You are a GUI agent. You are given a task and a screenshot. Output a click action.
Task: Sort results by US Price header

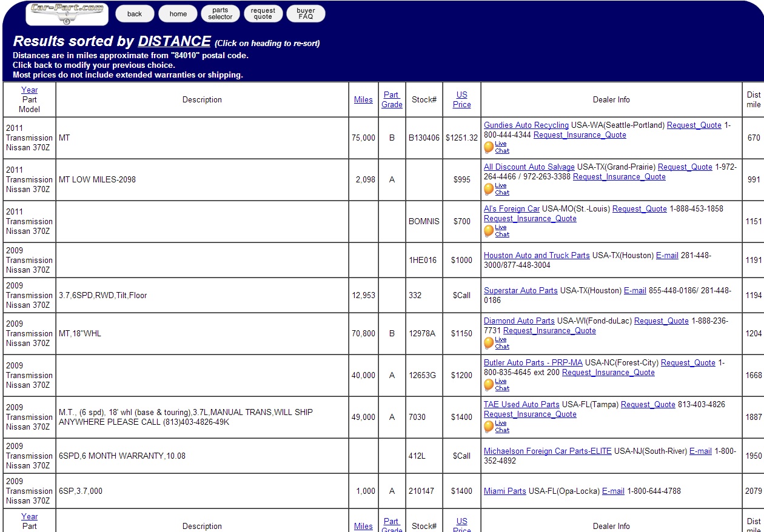[x=461, y=99]
